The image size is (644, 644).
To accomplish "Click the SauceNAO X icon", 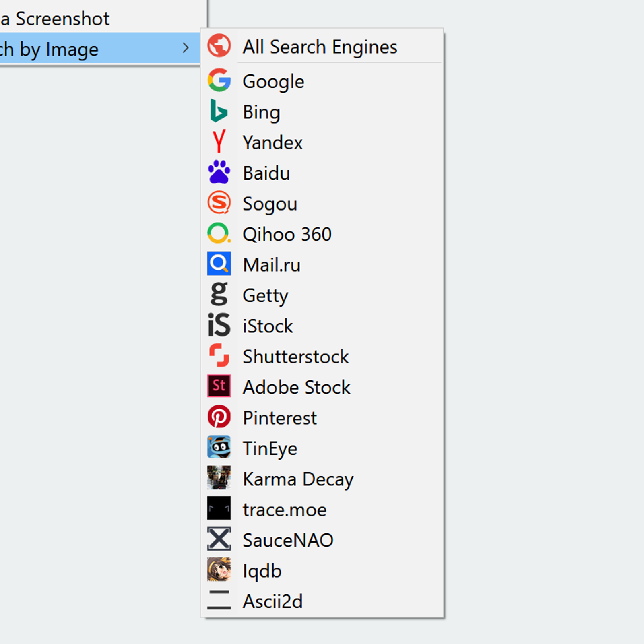I will coord(219,539).
